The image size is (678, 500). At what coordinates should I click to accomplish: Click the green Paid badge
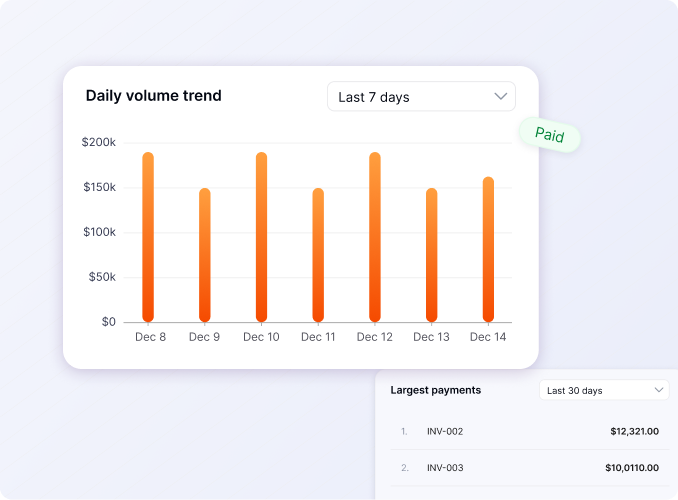549,135
